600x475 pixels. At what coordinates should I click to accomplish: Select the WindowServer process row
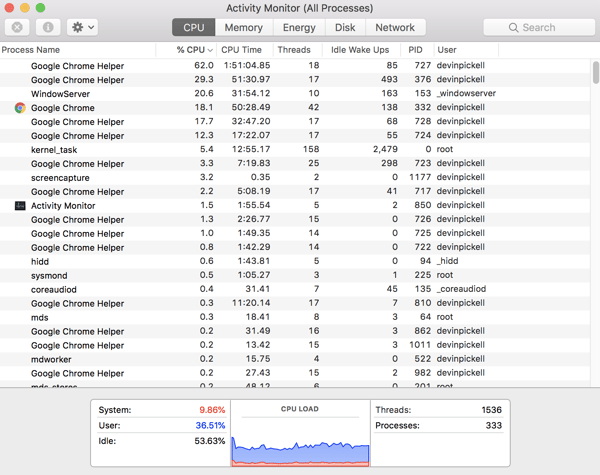point(295,94)
